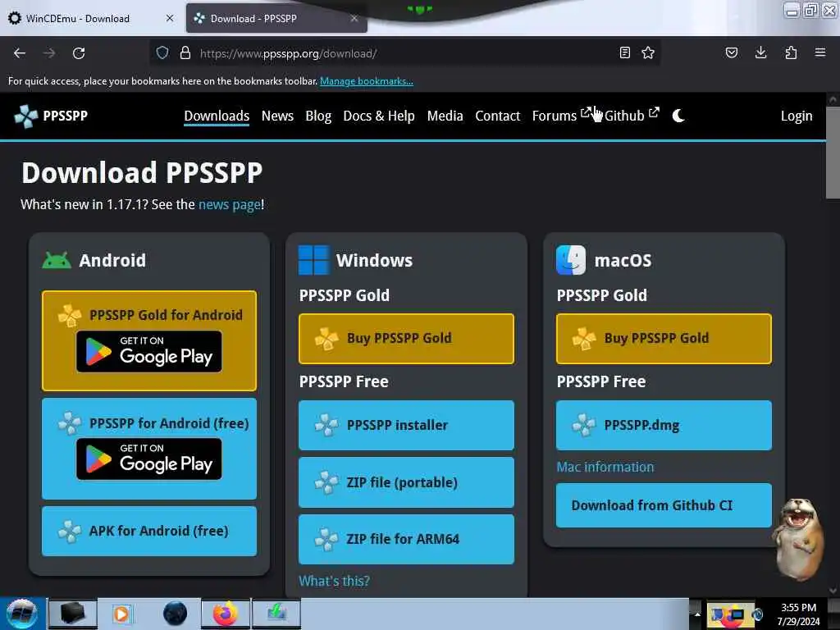The width and height of the screenshot is (840, 630).
Task: Open the browser downloads panel icon
Action: tap(760, 52)
